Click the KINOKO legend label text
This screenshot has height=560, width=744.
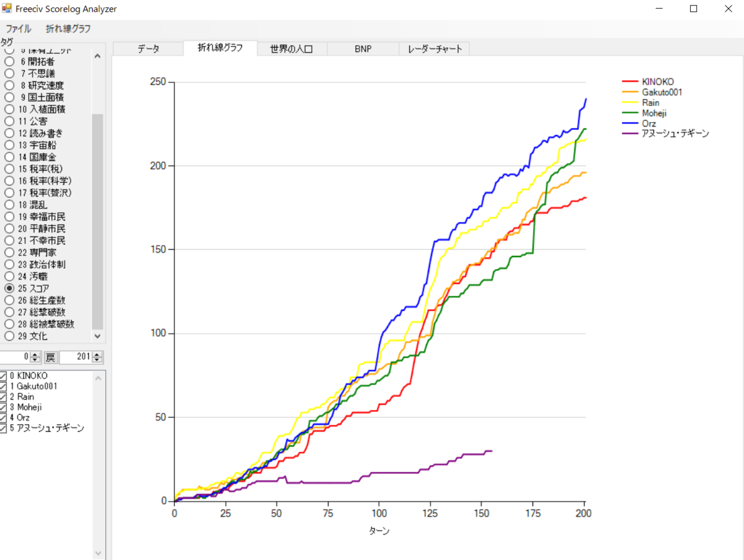coord(658,82)
